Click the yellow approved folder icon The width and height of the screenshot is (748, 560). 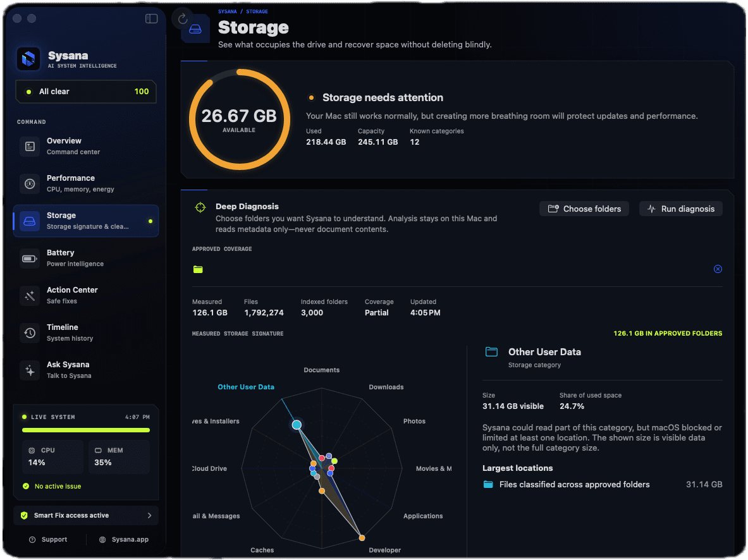198,269
